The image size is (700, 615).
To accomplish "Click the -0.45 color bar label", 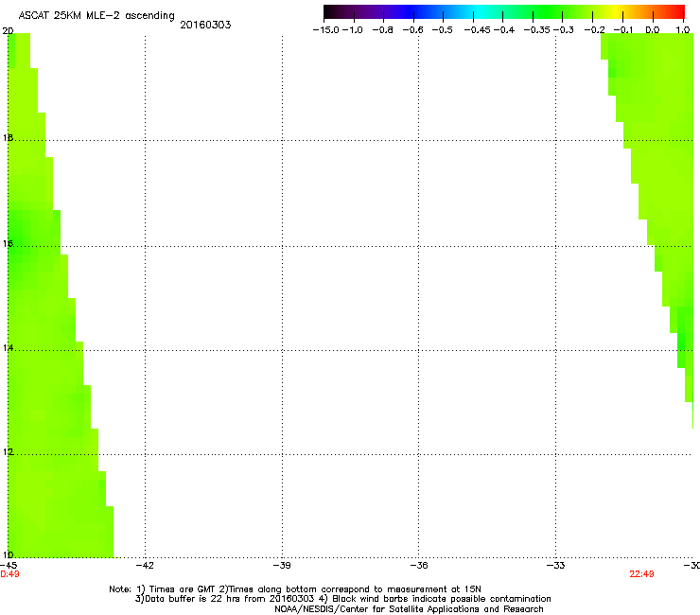I will pyautogui.click(x=478, y=30).
